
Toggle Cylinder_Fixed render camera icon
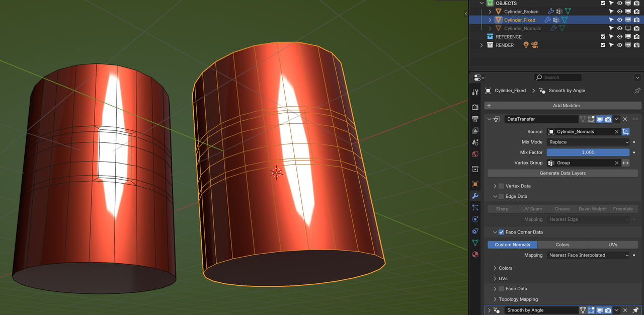pyautogui.click(x=636, y=20)
